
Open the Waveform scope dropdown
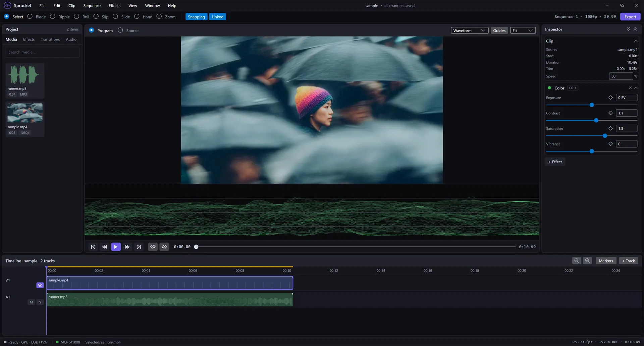pos(470,31)
